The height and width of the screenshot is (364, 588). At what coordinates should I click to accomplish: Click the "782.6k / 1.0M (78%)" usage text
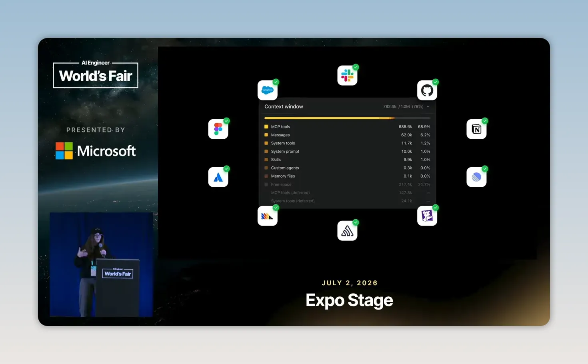pyautogui.click(x=403, y=107)
